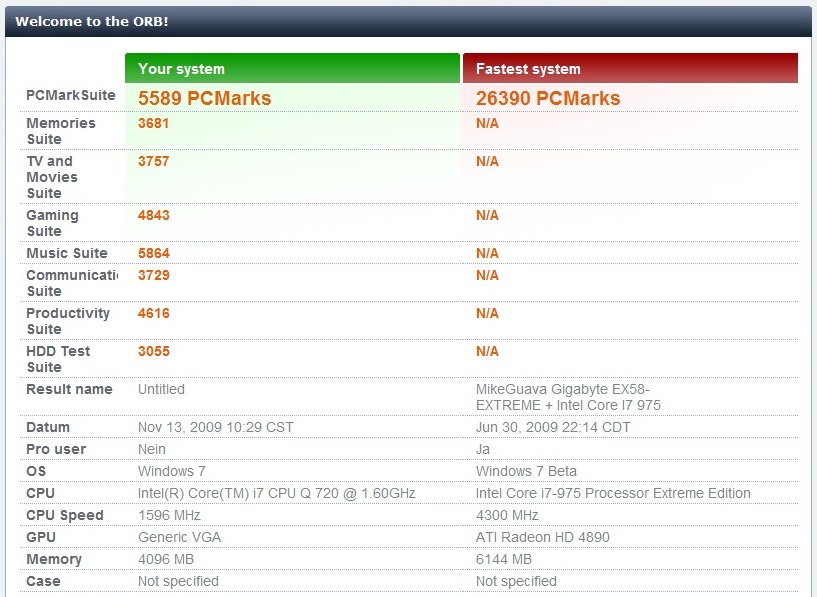Screen dimensions: 817x597
Task: Click 'Intel Core i7-975 Processor Extreme Edition' text
Action: 613,493
